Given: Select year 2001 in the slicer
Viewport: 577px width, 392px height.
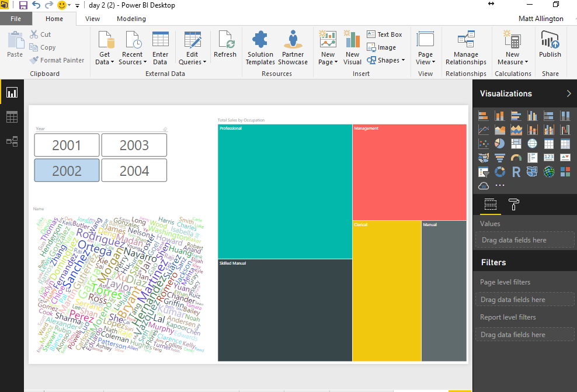Looking at the screenshot, I should click(x=67, y=145).
